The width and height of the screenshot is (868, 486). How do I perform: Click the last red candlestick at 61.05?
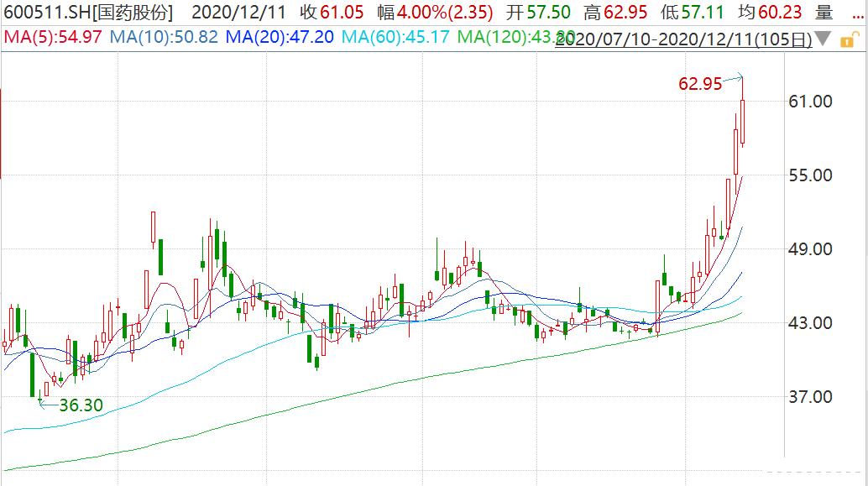(x=742, y=122)
